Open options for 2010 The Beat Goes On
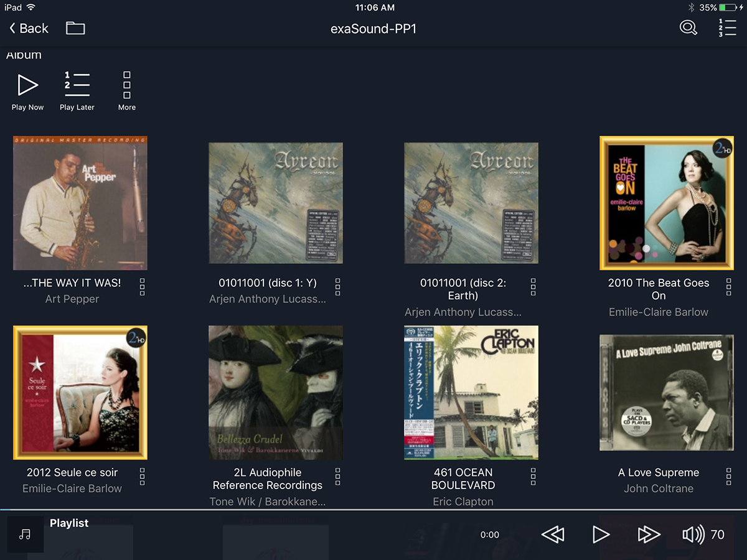 pyautogui.click(x=729, y=287)
